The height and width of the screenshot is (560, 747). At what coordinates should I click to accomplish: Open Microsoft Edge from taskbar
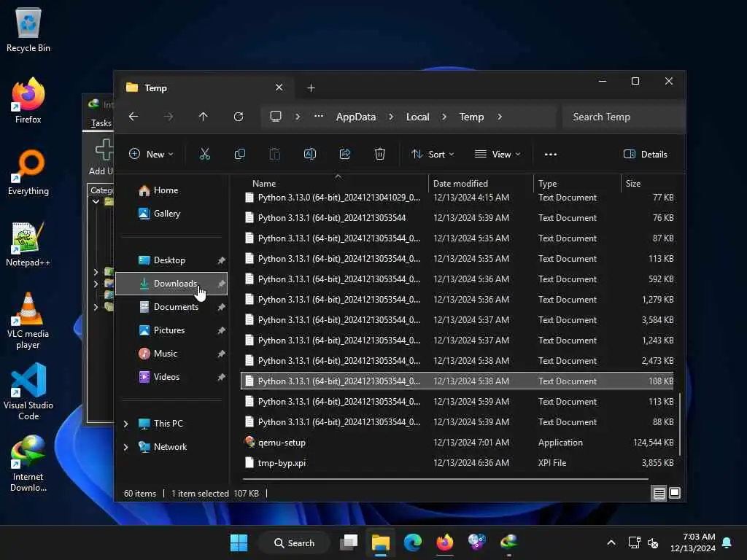pos(413,542)
